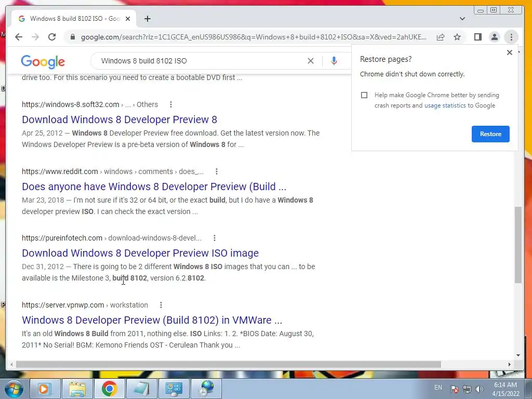
Task: Bookmark this page with the star
Action: 457,37
